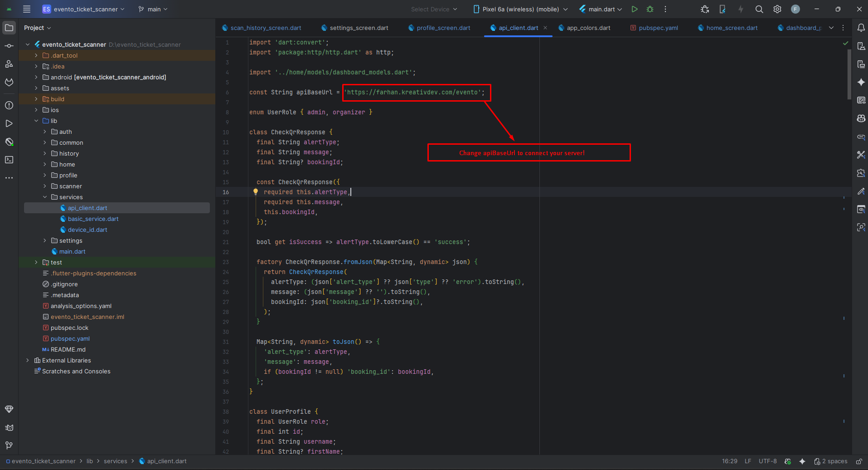Change the UTF-8 file encoding

(768, 461)
